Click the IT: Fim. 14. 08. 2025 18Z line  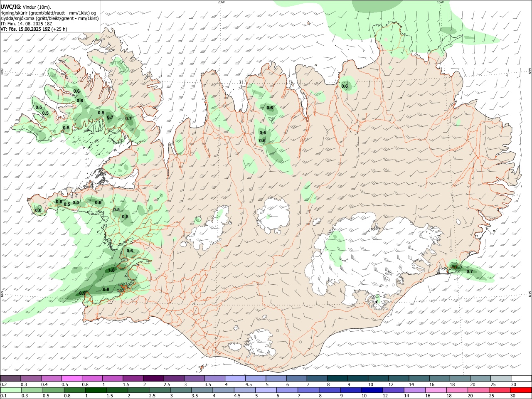[26, 24]
